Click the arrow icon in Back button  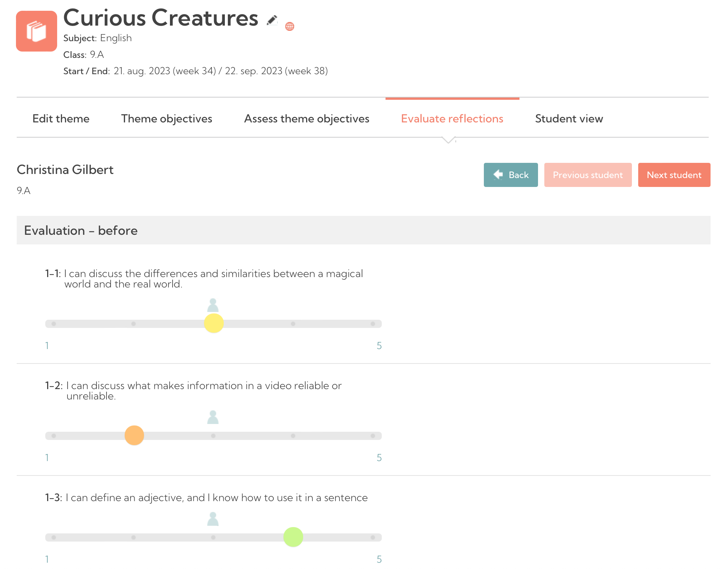coord(498,175)
